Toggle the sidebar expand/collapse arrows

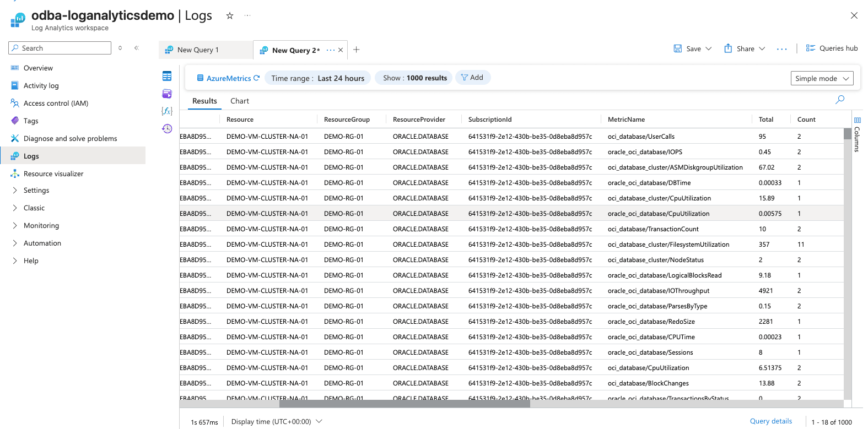(120, 48)
